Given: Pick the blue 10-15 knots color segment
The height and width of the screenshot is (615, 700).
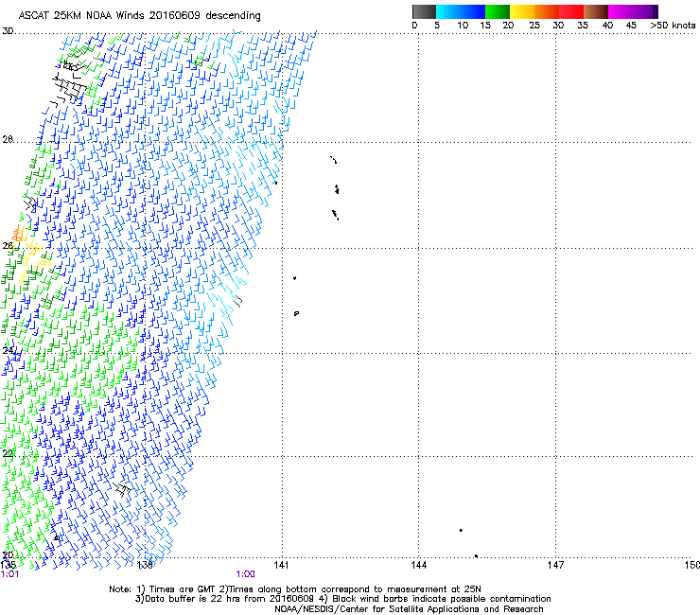Looking at the screenshot, I should click(473, 11).
